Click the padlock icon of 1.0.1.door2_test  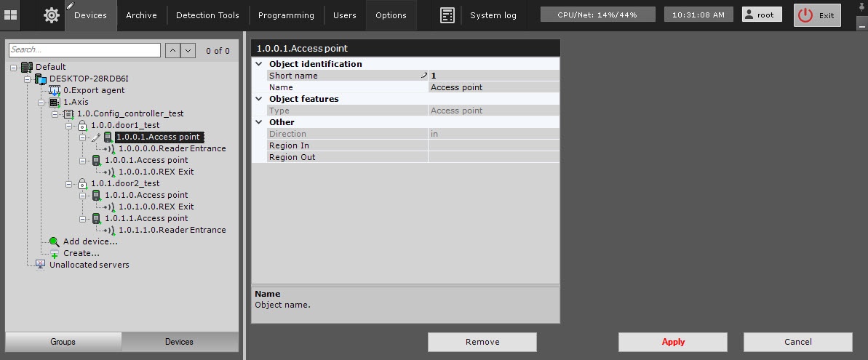click(x=82, y=183)
